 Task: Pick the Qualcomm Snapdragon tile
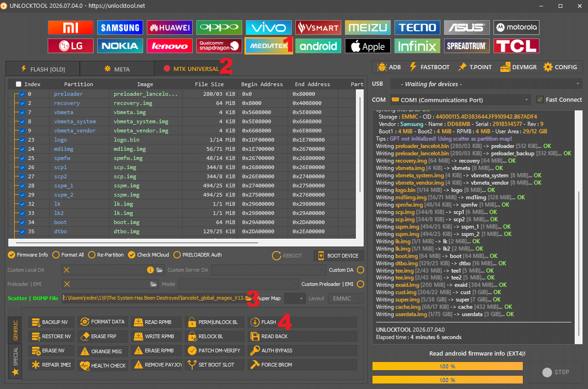(219, 46)
